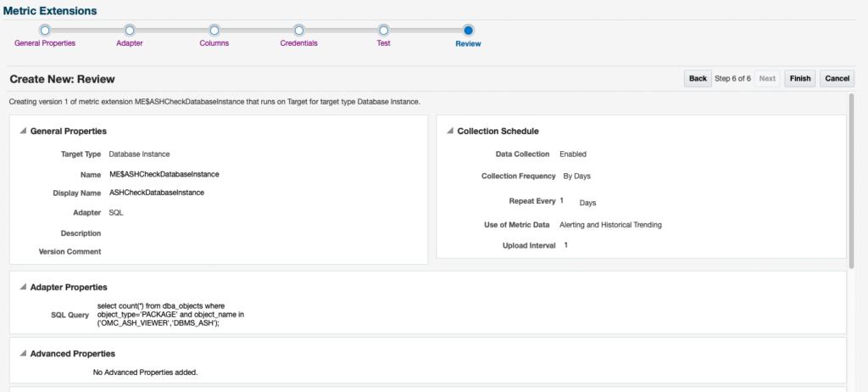Viewport: 868px width, 392px height.
Task: Click the Credentials train step circle
Action: pyautogui.click(x=299, y=31)
